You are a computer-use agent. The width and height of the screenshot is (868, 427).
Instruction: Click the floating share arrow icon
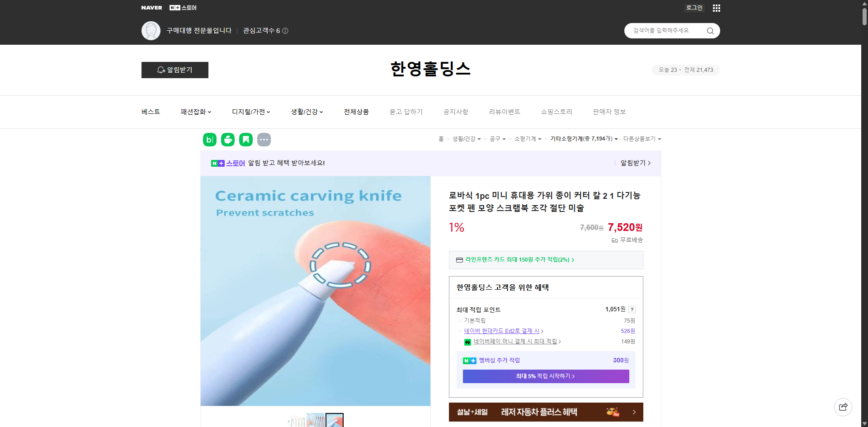[x=843, y=407]
